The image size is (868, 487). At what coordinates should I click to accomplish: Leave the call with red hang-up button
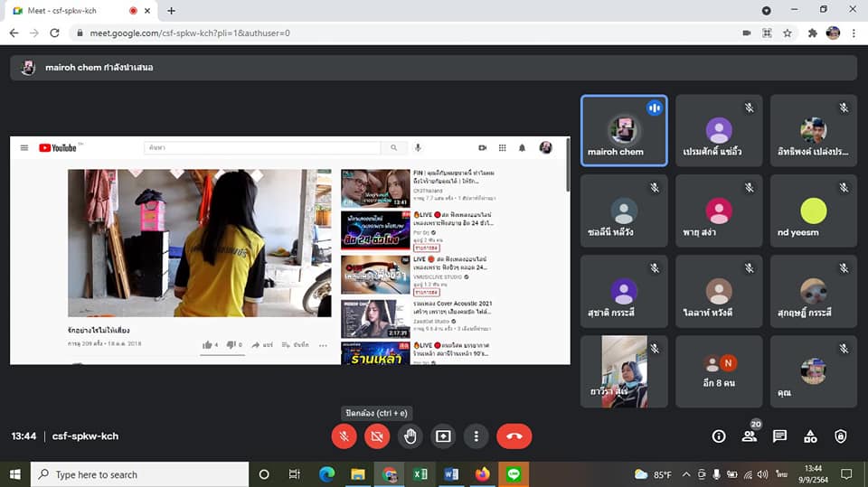(514, 436)
